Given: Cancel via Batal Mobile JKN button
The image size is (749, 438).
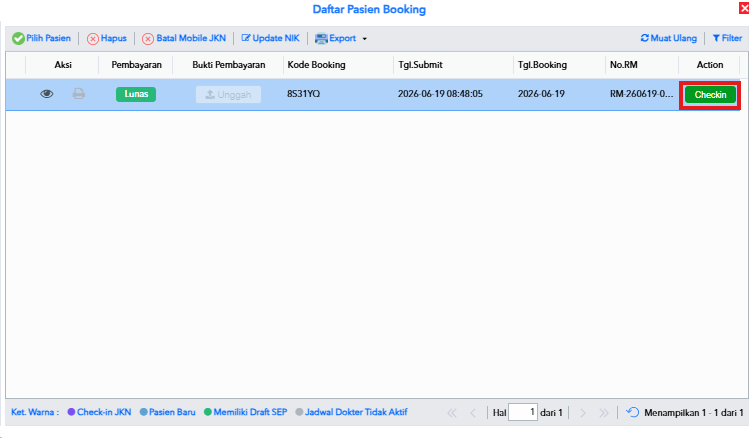Looking at the screenshot, I should coord(184,38).
